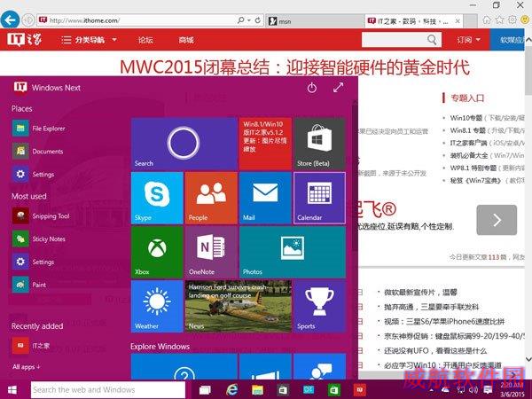The height and width of the screenshot is (399, 532).
Task: Click the taskbar search box
Action: pos(108,390)
